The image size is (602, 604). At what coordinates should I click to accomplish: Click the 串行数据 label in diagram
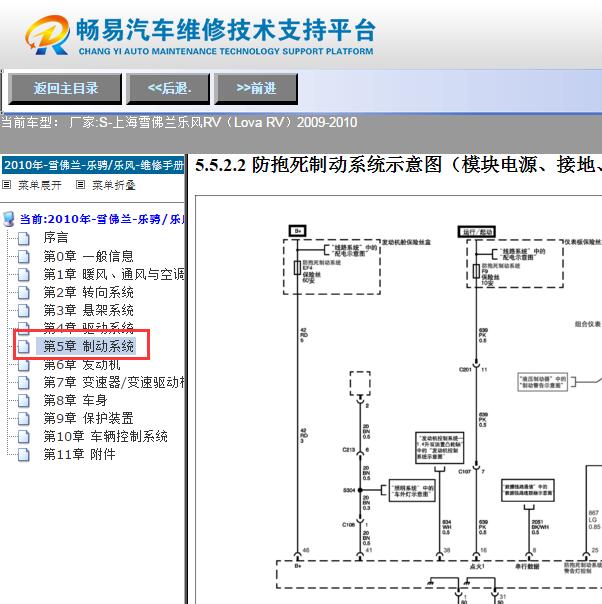(x=527, y=567)
